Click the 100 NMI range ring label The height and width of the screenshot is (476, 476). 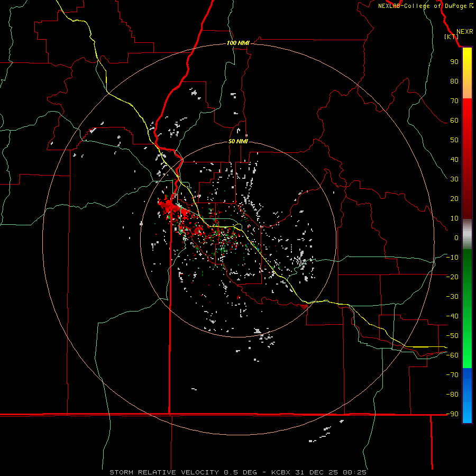[238, 43]
